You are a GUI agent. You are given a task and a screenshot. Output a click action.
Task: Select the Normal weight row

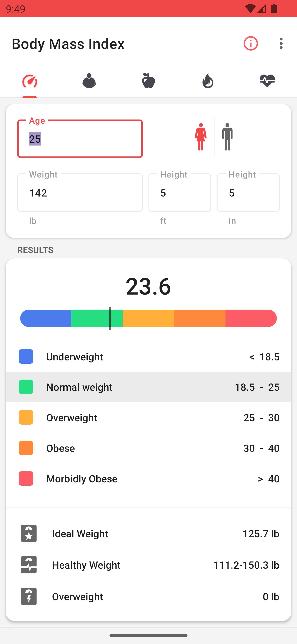click(148, 387)
